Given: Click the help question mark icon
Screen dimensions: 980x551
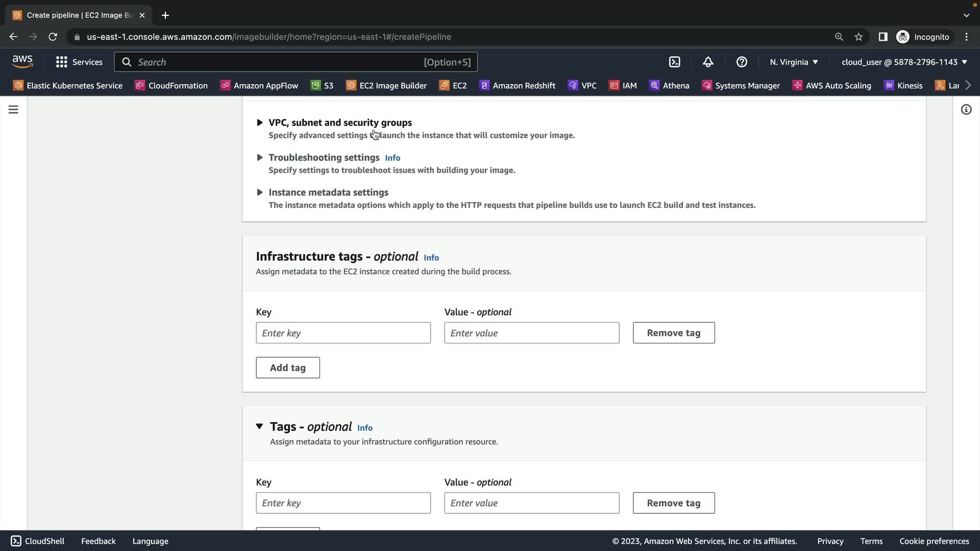Looking at the screenshot, I should pyautogui.click(x=742, y=62).
